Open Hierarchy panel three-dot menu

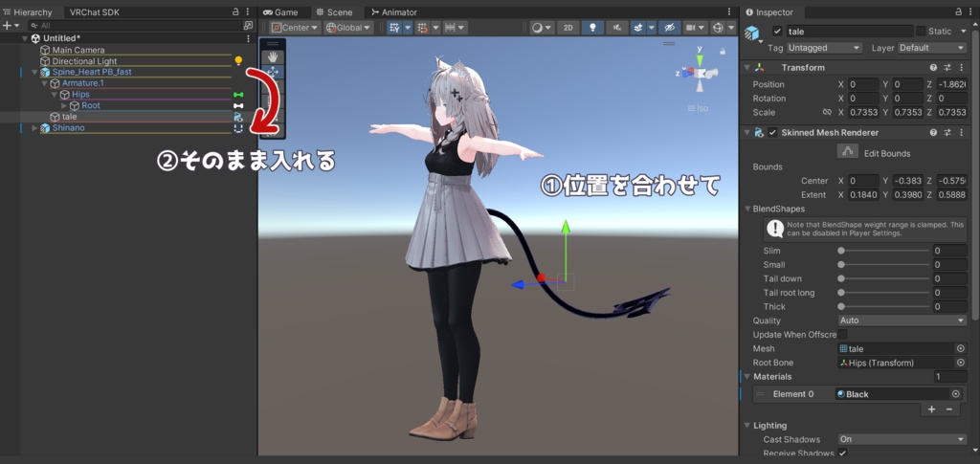click(x=248, y=11)
